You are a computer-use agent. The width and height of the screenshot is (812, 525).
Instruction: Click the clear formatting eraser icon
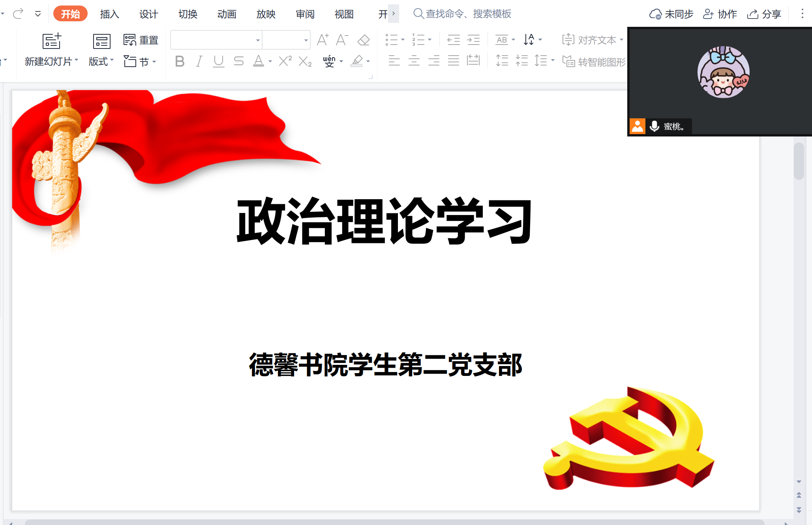click(363, 40)
